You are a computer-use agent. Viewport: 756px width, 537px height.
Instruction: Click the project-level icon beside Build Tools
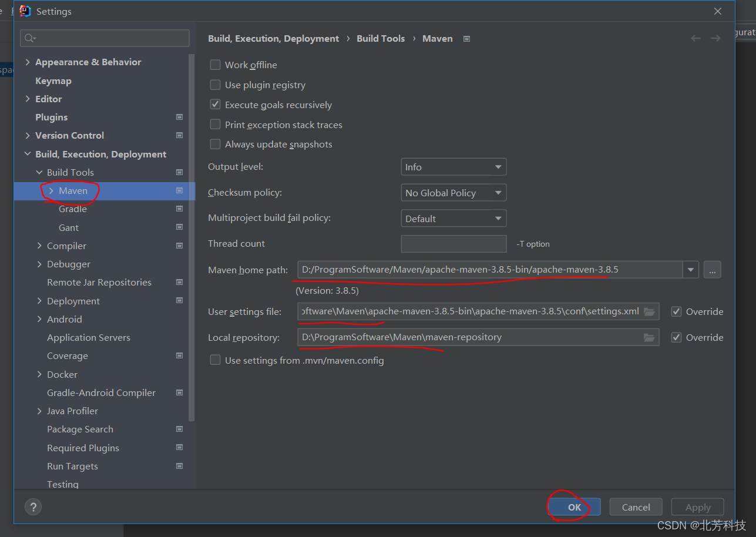tap(180, 172)
